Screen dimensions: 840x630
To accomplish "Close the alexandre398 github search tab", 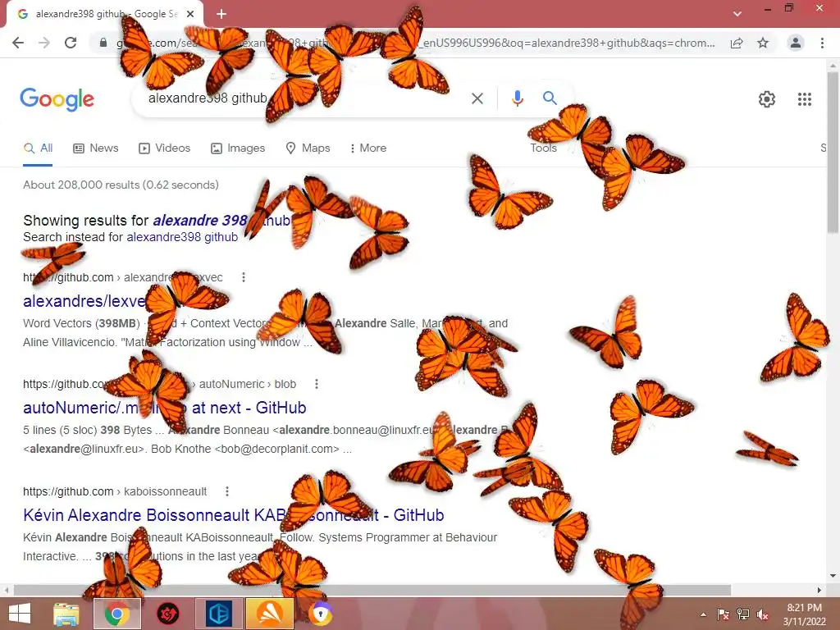I will (190, 14).
